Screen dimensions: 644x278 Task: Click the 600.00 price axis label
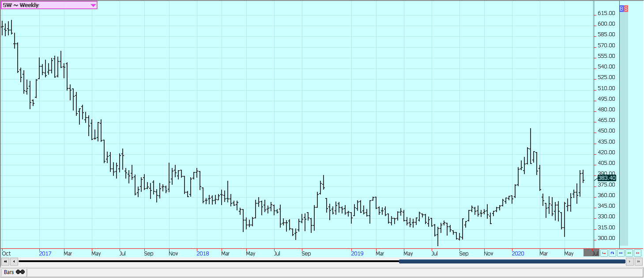point(606,24)
